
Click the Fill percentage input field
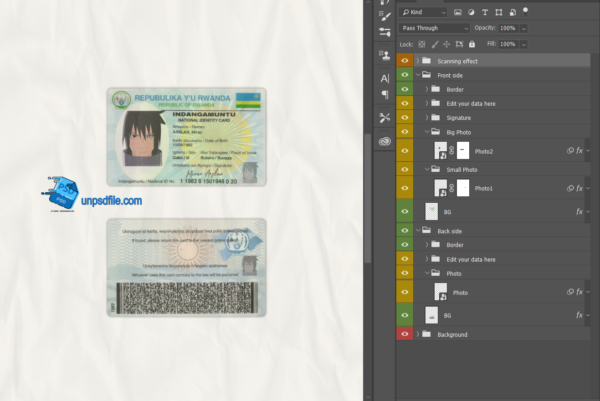(x=507, y=45)
